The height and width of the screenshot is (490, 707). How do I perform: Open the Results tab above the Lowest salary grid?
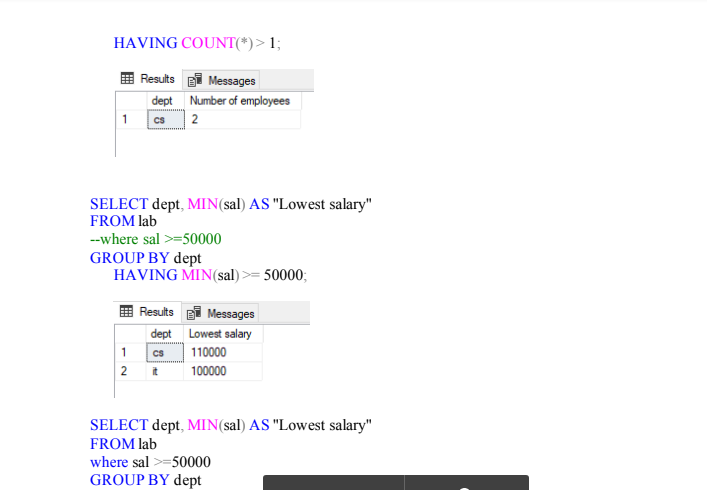(x=147, y=312)
